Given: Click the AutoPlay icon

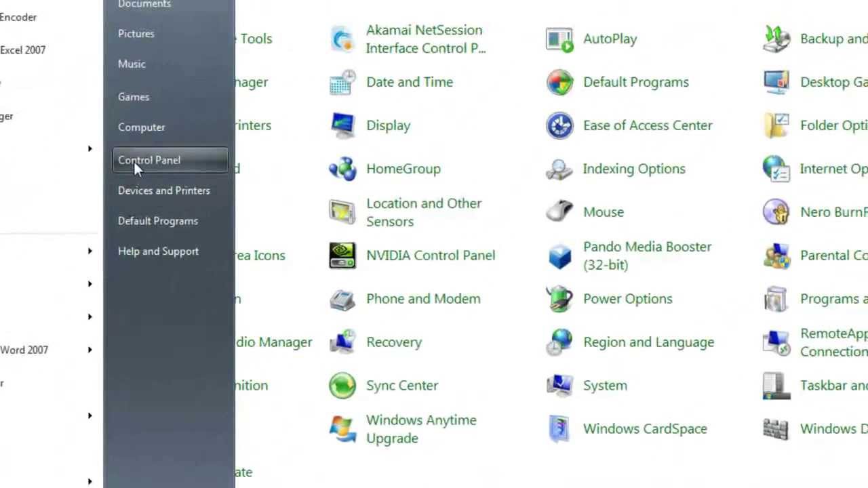Looking at the screenshot, I should pyautogui.click(x=559, y=39).
